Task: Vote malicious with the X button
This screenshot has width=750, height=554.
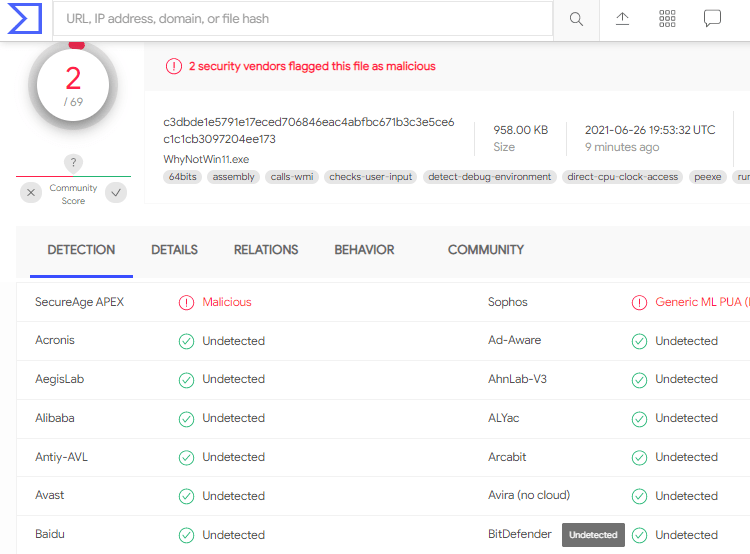Action: click(31, 193)
